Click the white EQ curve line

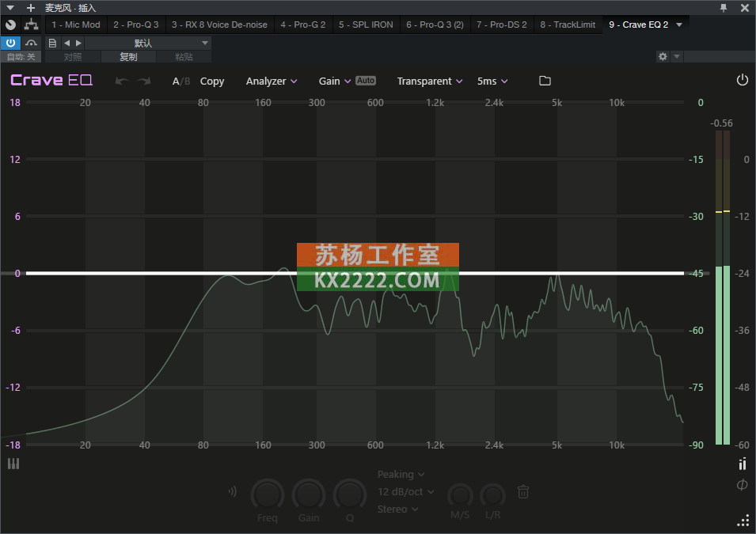(355, 273)
